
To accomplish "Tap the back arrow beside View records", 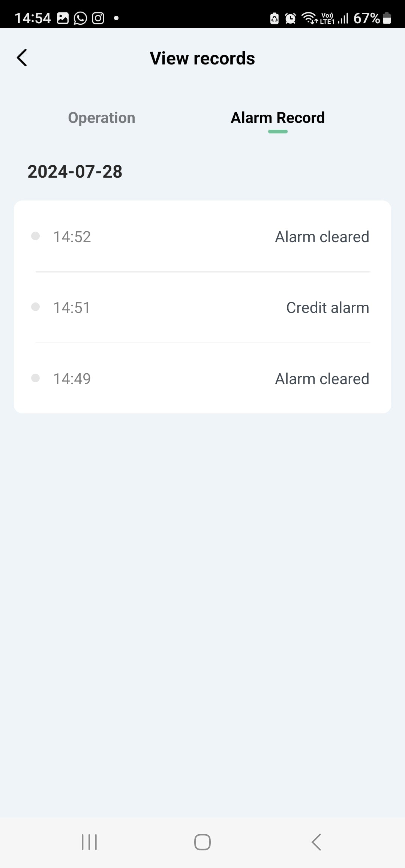I will [22, 58].
